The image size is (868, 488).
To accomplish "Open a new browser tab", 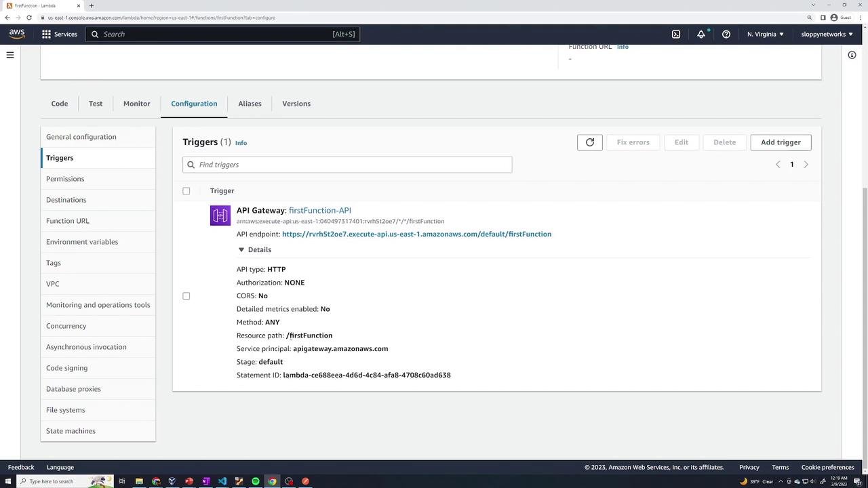I will [92, 5].
